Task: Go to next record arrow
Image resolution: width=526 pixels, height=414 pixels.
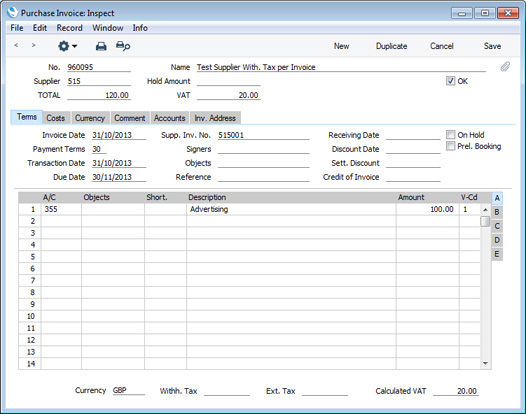Action: [x=33, y=45]
